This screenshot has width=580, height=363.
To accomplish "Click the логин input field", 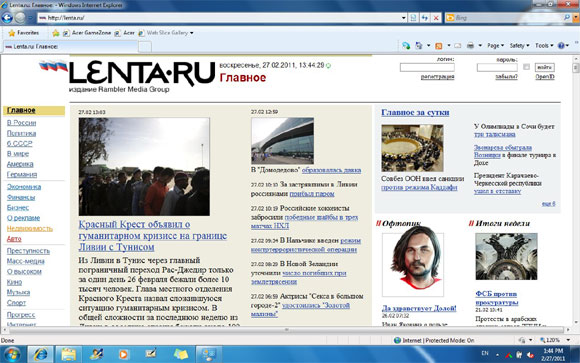I will click(x=427, y=67).
